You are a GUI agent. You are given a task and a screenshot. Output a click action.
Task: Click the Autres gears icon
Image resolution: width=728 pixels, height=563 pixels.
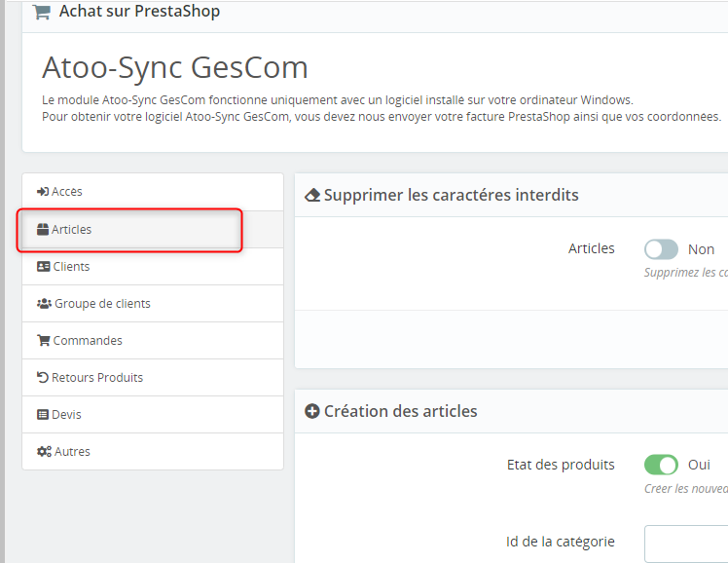point(44,452)
